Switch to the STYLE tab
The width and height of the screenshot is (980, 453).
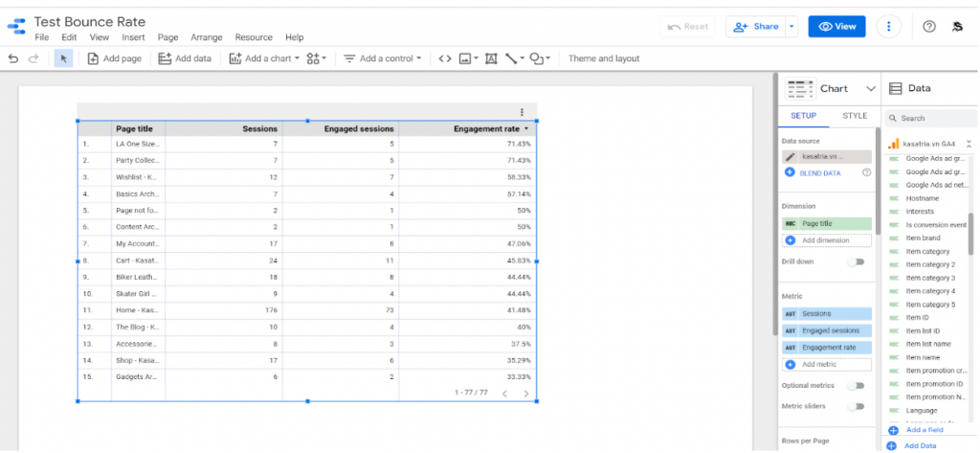click(x=855, y=116)
